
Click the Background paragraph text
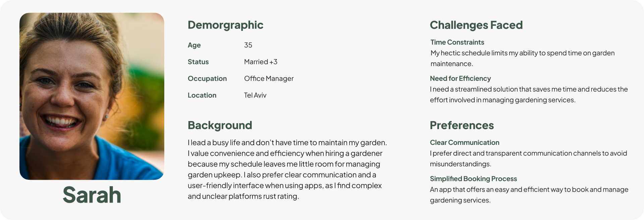(287, 169)
